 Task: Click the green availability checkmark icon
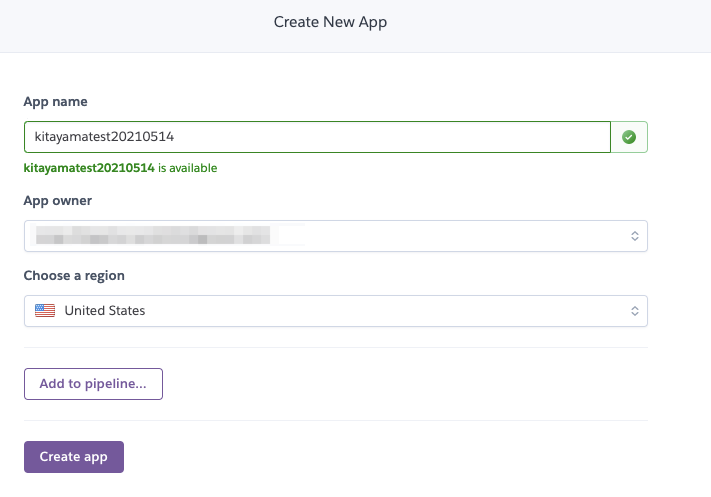(x=629, y=137)
